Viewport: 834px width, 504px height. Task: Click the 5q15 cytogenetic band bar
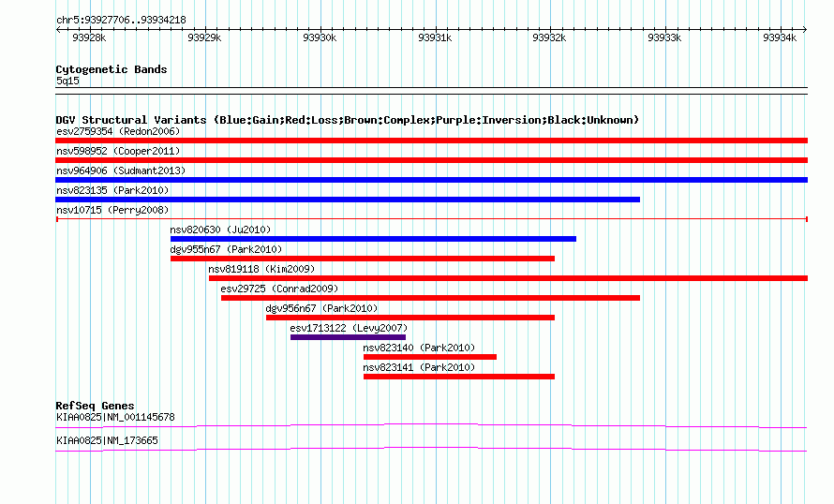tap(431, 91)
